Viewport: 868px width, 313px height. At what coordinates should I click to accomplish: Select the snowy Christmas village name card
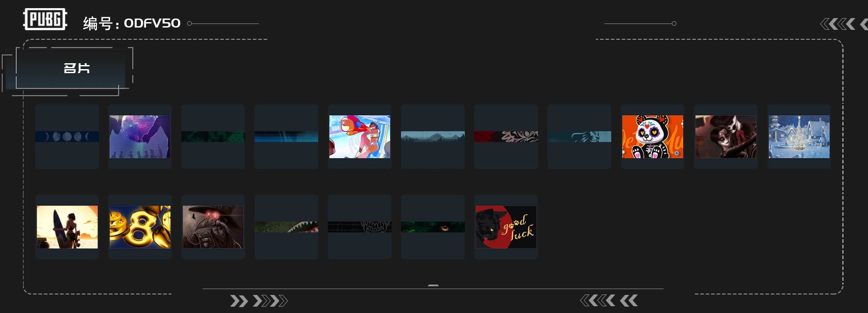click(799, 136)
